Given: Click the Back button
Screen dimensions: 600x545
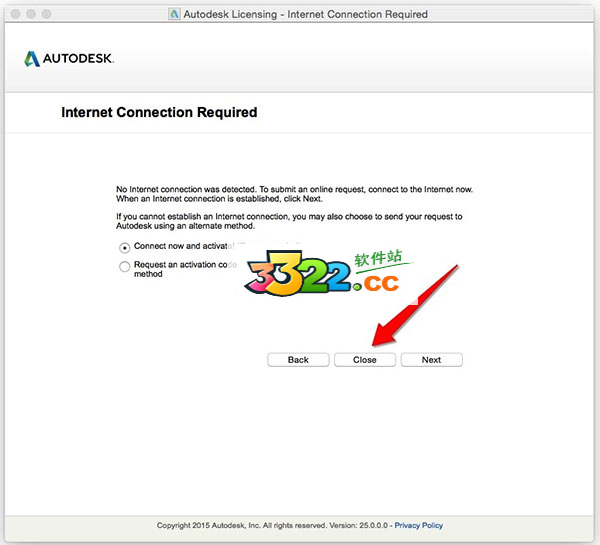Looking at the screenshot, I should tap(298, 360).
